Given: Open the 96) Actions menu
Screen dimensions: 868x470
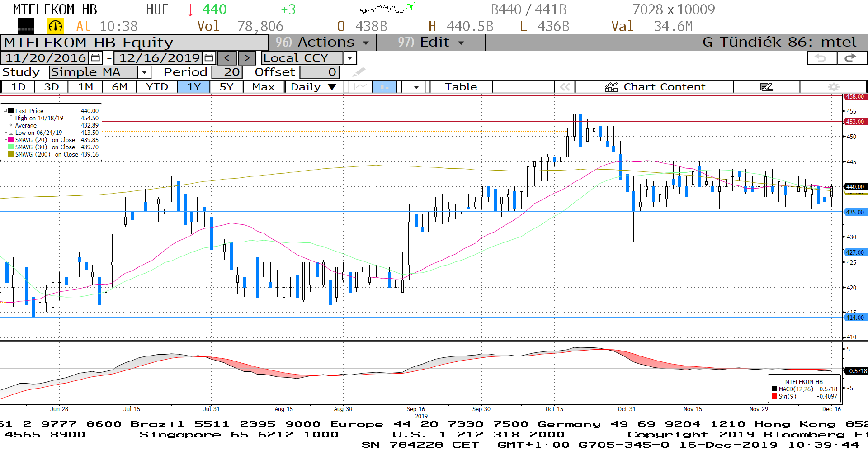Looking at the screenshot, I should 322,43.
